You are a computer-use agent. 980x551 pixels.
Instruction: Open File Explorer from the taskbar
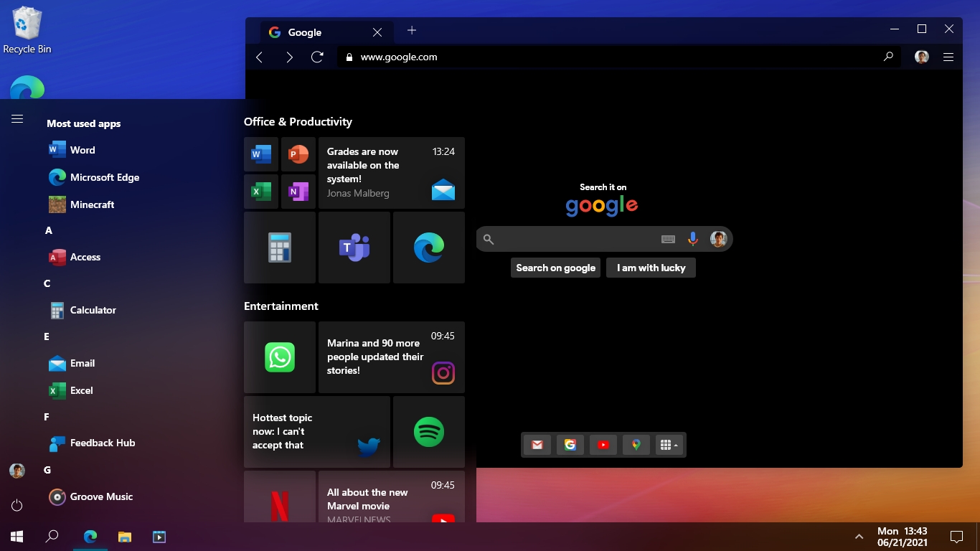pyautogui.click(x=125, y=537)
